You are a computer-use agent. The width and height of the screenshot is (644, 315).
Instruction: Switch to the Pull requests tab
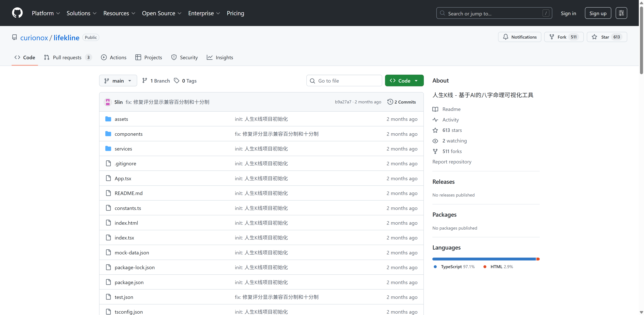coord(67,58)
